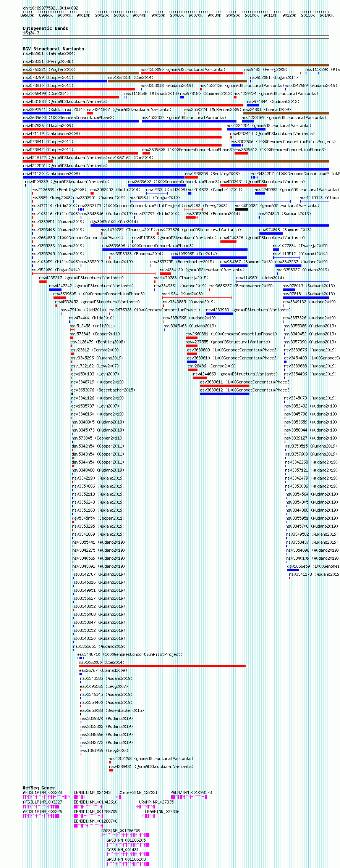Select PRDM7 NM_001098173 transcript
The height and width of the screenshot is (868, 340).
tap(191, 792)
